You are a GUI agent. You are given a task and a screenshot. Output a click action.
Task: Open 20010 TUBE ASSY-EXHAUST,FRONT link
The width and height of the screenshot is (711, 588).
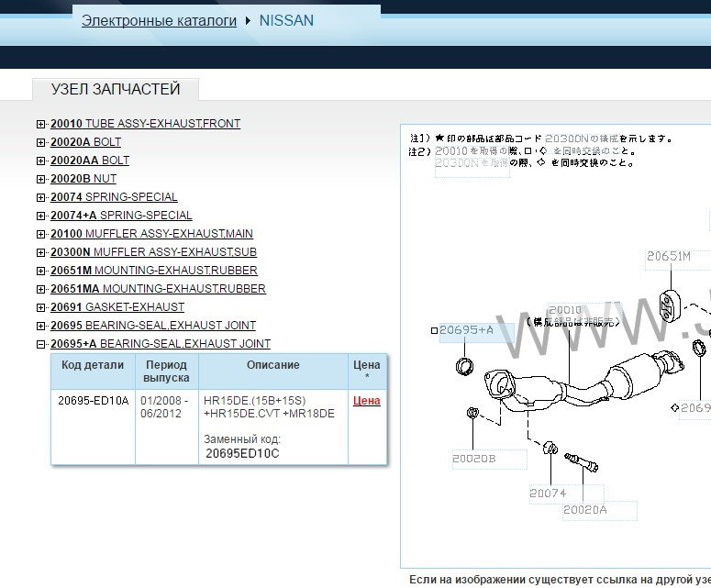click(x=146, y=124)
